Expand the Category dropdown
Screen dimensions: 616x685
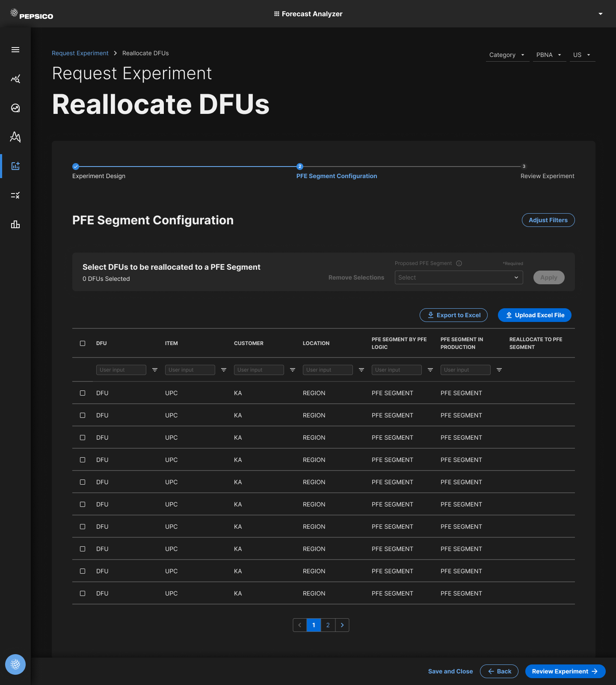[507, 55]
